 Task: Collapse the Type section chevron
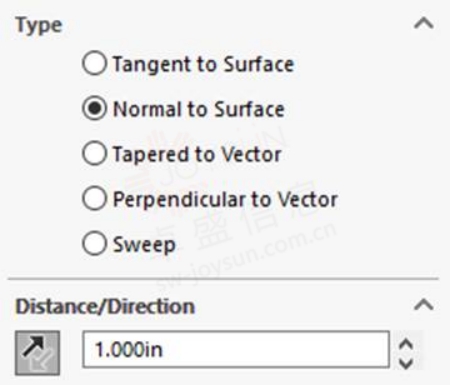click(424, 23)
